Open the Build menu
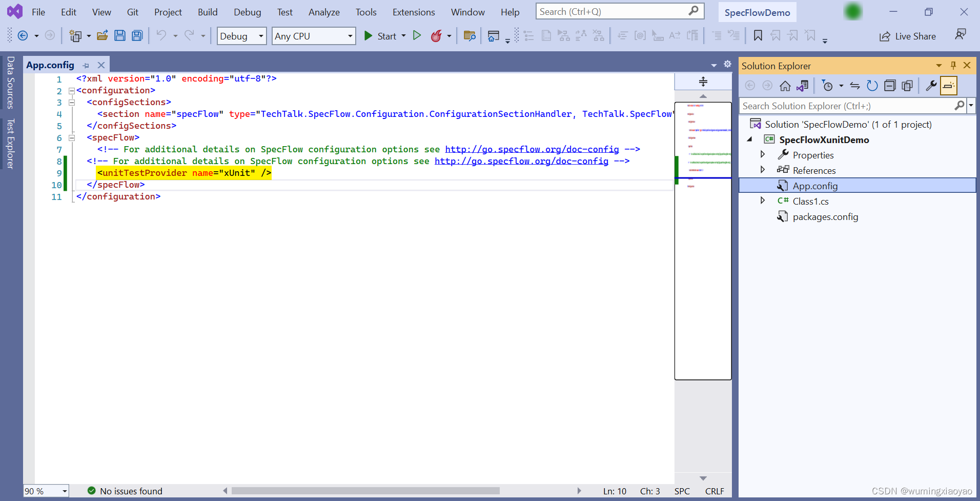This screenshot has height=501, width=980. 208,12
